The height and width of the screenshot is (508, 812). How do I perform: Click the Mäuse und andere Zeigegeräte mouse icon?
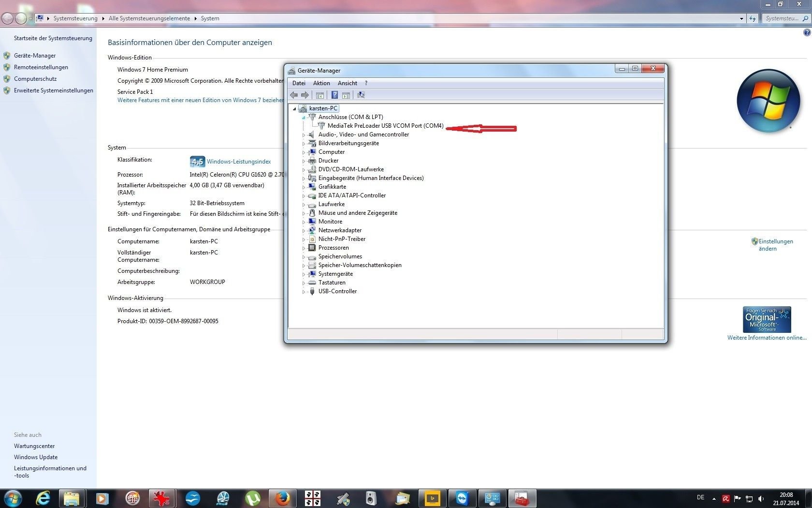click(x=312, y=213)
